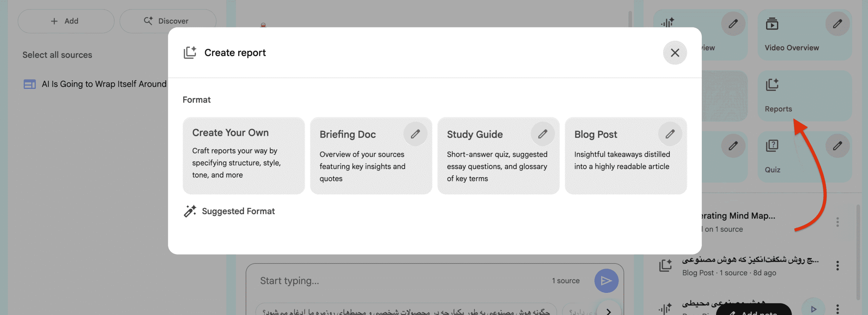This screenshot has width=868, height=315.
Task: Type in the Start typing field
Action: coord(400,280)
